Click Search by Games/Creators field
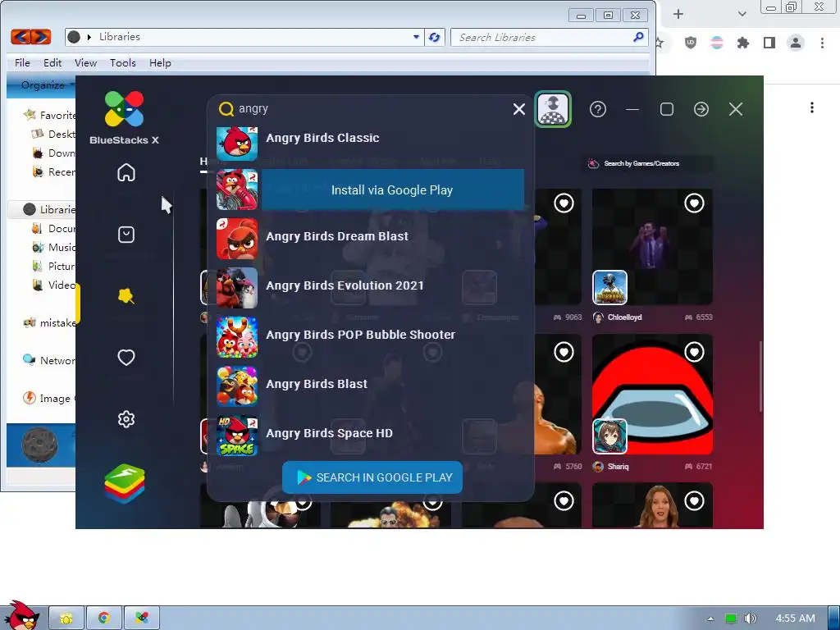Image resolution: width=840 pixels, height=630 pixels. [x=648, y=163]
